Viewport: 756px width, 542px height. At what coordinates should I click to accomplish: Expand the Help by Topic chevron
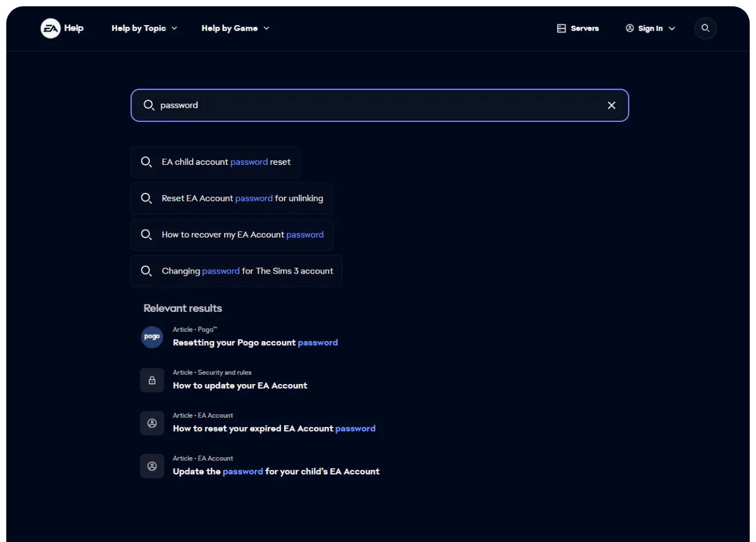pos(174,28)
